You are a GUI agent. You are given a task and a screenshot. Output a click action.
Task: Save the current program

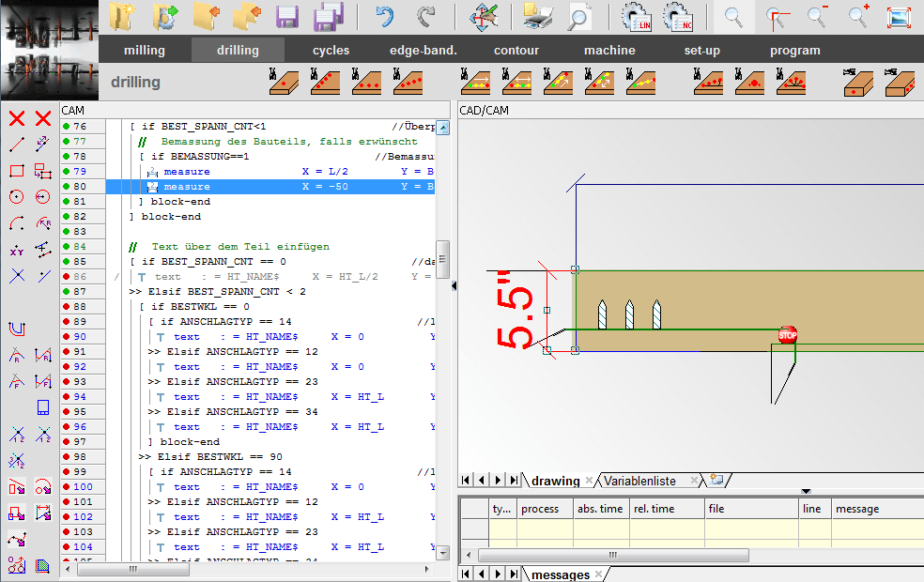287,16
